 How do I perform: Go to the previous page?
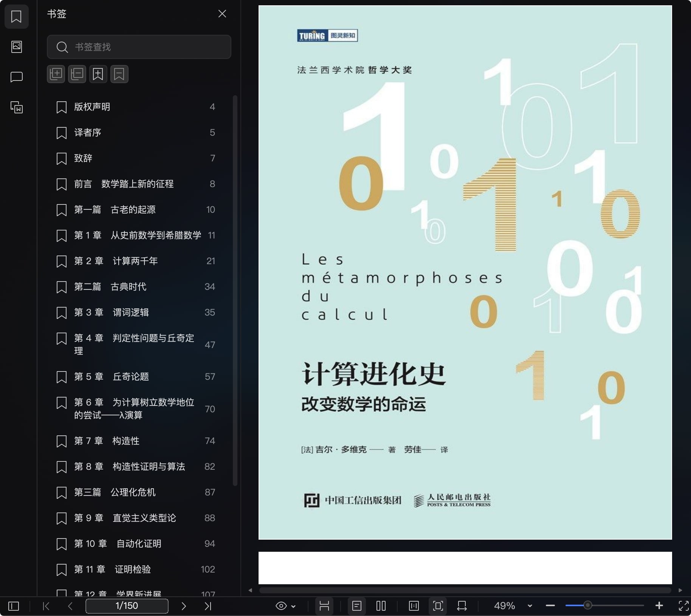[x=70, y=606]
